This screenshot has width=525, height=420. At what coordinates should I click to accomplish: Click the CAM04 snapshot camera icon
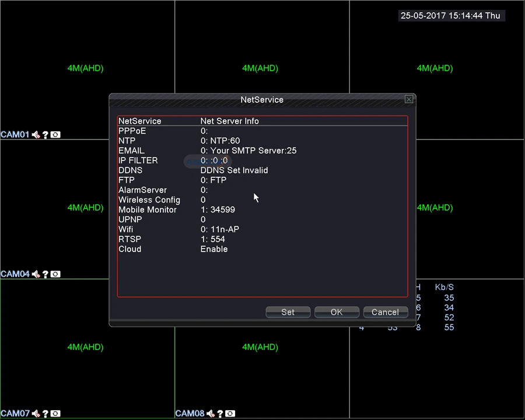coord(55,274)
